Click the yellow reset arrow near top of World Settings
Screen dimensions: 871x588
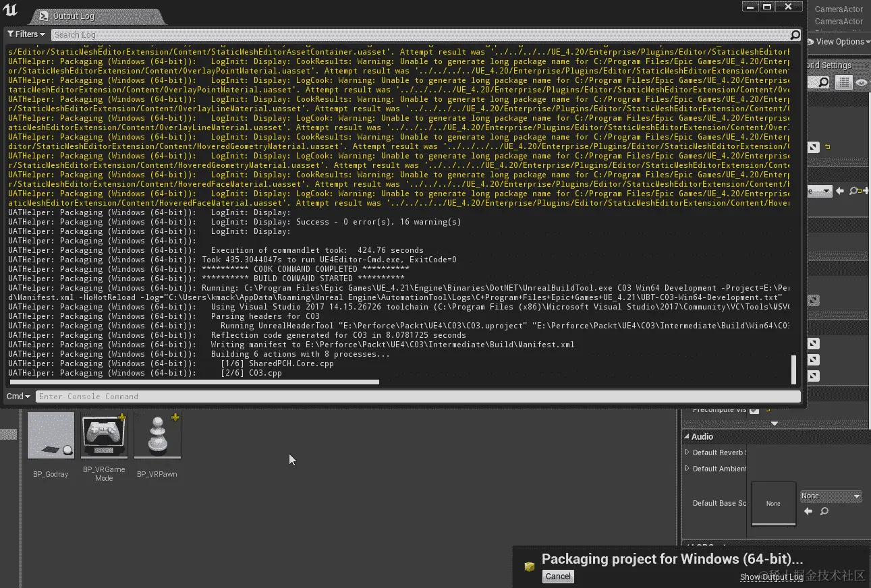828,147
